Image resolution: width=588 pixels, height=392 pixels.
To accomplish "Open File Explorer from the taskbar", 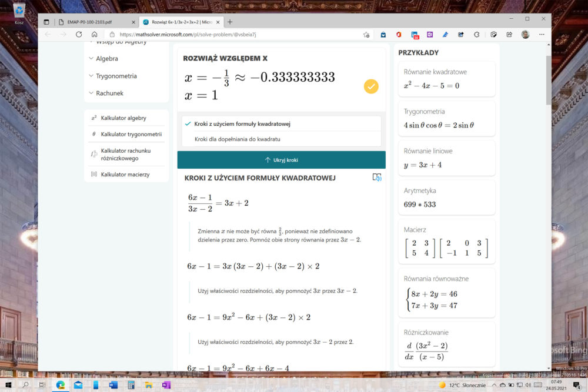I will pyautogui.click(x=149, y=385).
